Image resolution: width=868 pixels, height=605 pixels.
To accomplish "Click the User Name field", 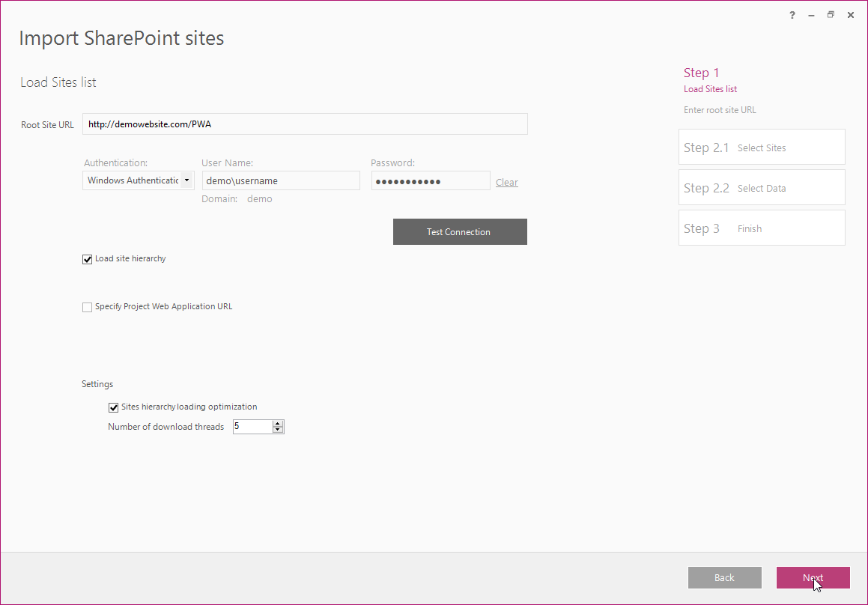I will point(281,180).
